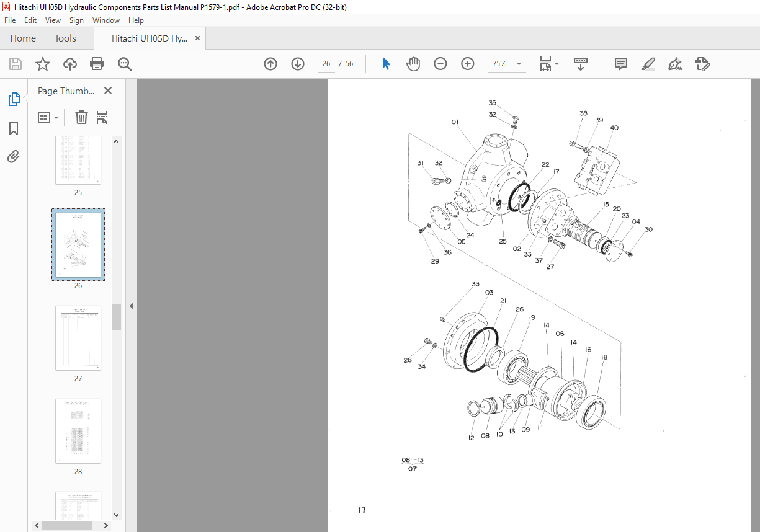
Task: Open the View menu
Action: (x=53, y=20)
